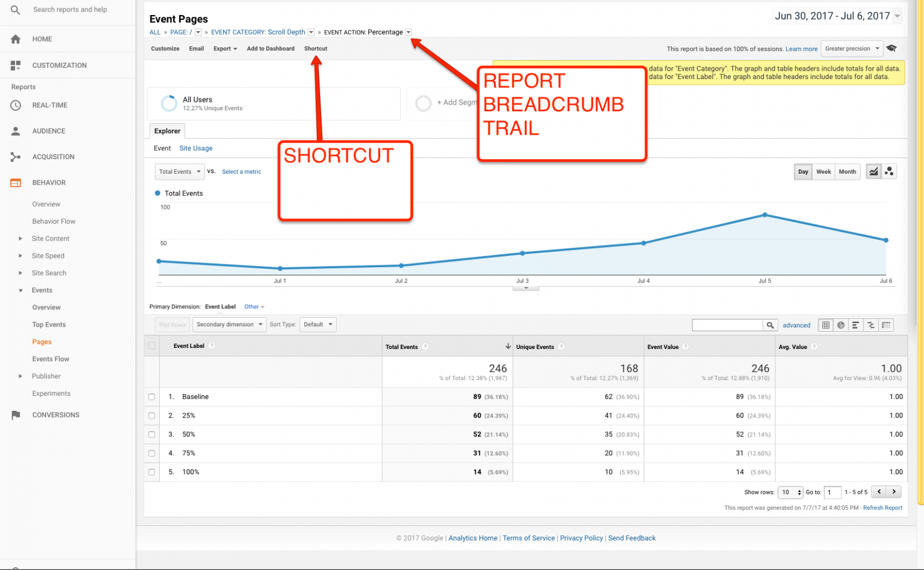The height and width of the screenshot is (570, 924).
Task: Open the Page breadcrumb dropdown arrow
Action: point(198,32)
